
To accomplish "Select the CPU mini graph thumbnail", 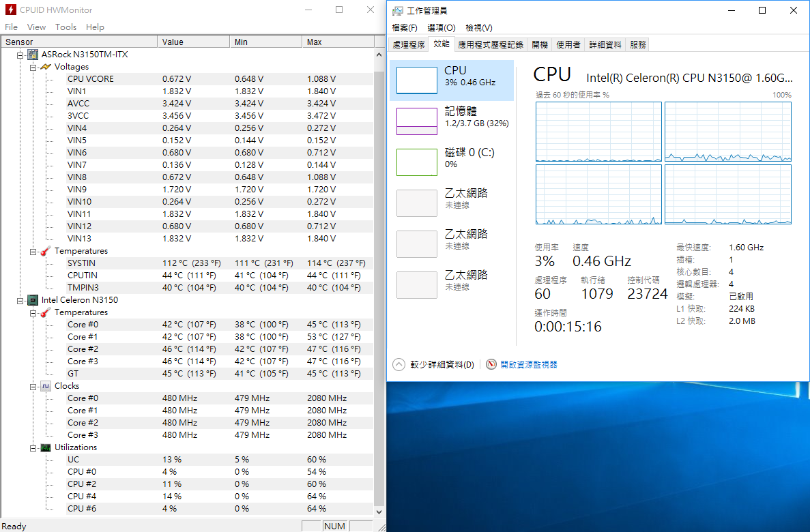I will [417, 80].
